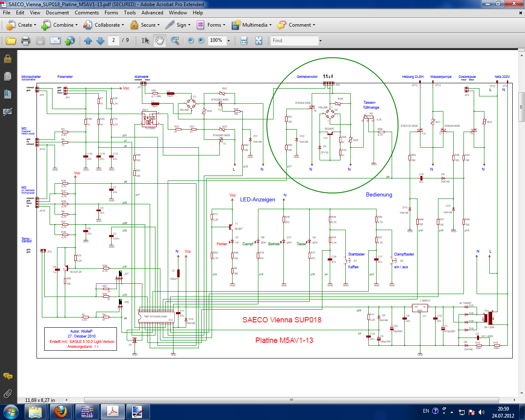This screenshot has height=420, width=525.
Task: Close the document with menu bar X
Action: (x=521, y=13)
